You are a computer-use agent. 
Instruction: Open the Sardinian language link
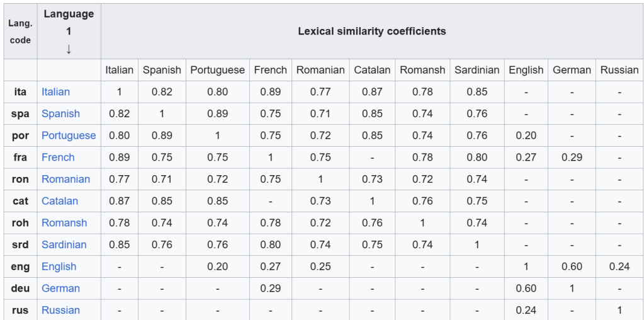point(64,244)
